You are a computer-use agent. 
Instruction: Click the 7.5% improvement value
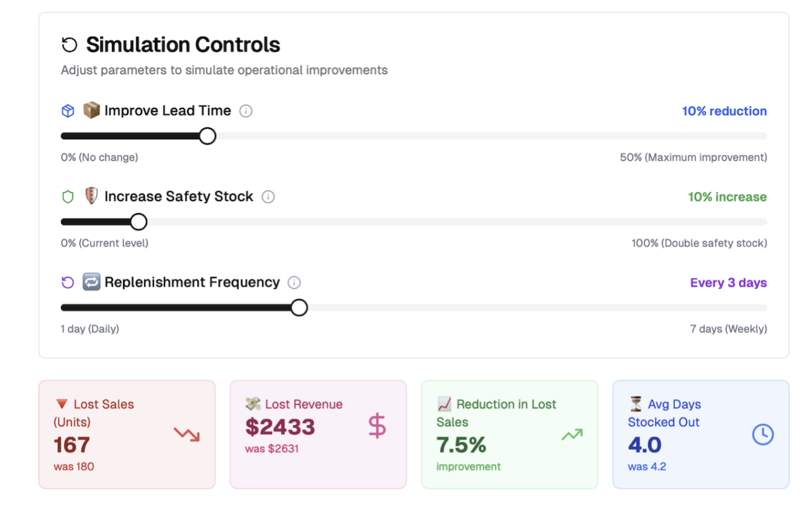click(x=461, y=445)
